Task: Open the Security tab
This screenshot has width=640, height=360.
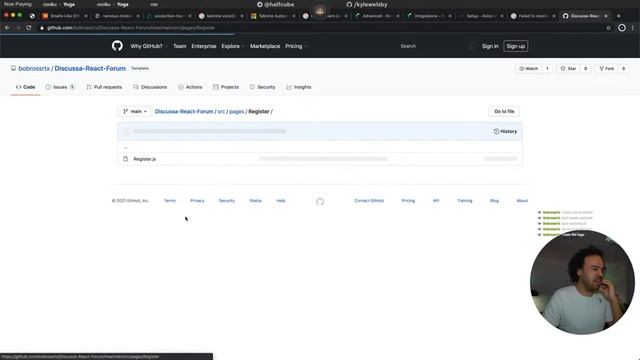Action: click(262, 87)
